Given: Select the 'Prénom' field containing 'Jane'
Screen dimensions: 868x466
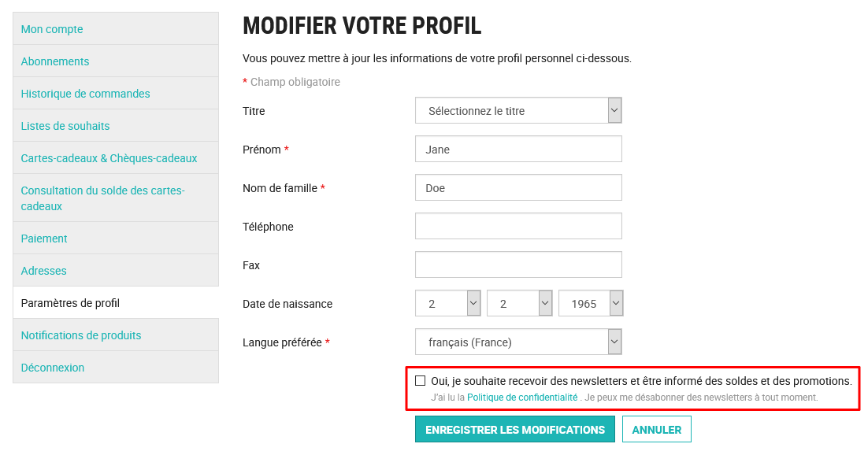Looking at the screenshot, I should [x=517, y=148].
